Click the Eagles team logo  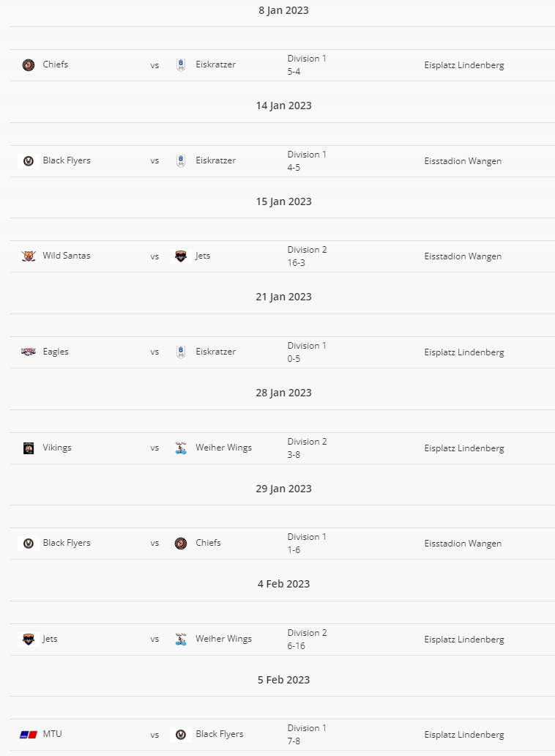pyautogui.click(x=29, y=352)
